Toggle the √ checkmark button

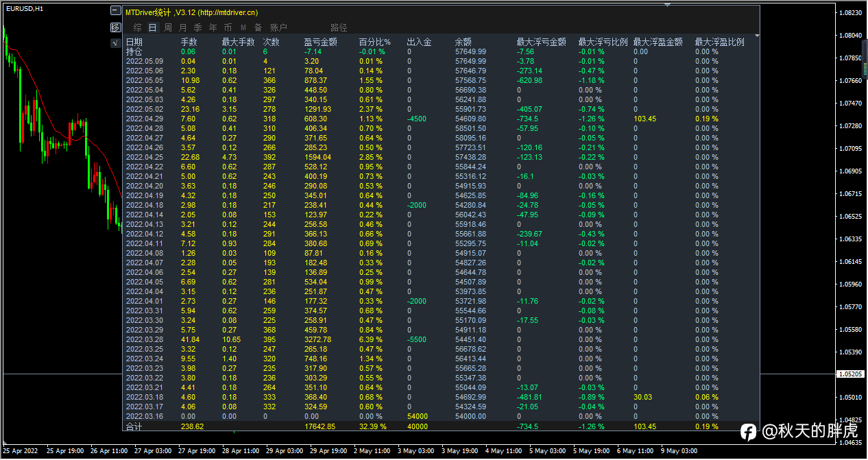pyautogui.click(x=115, y=43)
